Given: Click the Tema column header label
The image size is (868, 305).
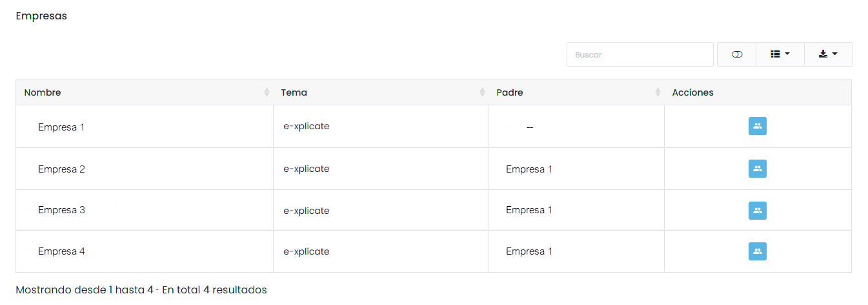Looking at the screenshot, I should 294,92.
